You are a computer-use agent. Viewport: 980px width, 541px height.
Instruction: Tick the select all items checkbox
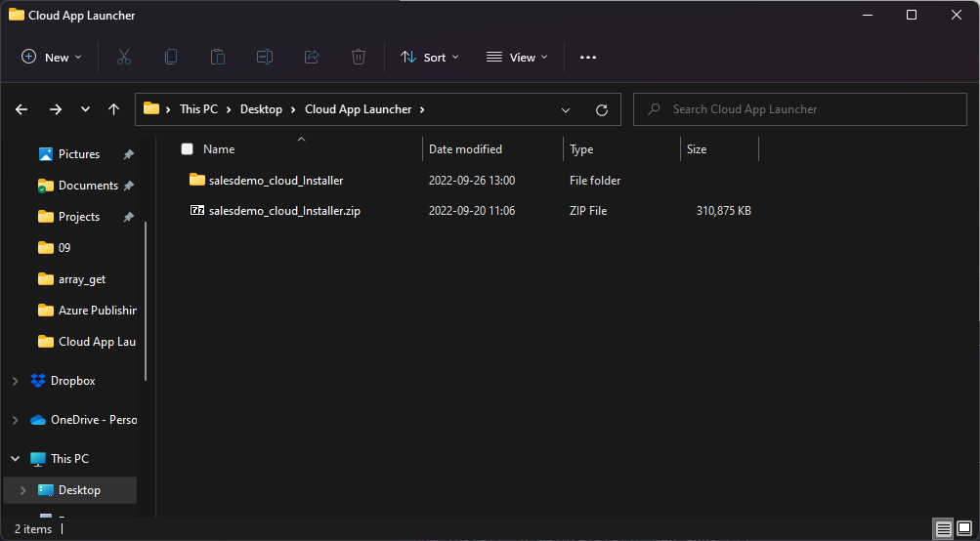[187, 148]
